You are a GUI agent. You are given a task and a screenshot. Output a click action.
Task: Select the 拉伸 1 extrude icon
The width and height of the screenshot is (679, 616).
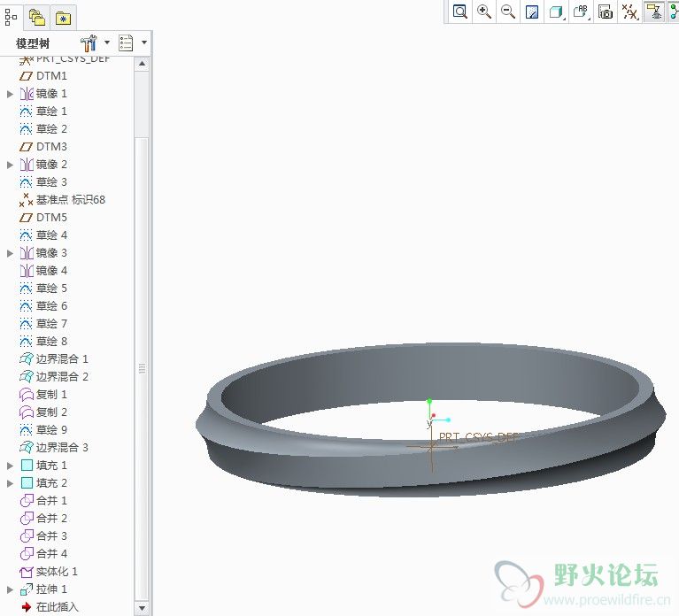point(27,589)
